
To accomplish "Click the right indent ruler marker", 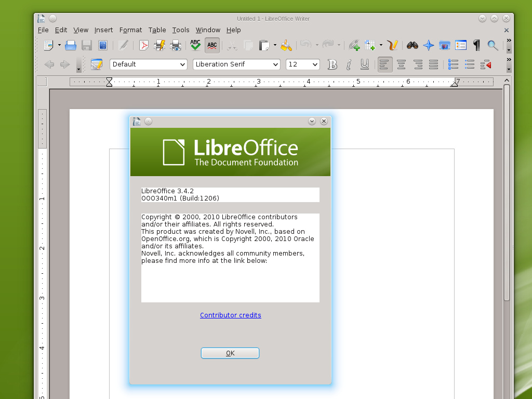I will point(454,84).
